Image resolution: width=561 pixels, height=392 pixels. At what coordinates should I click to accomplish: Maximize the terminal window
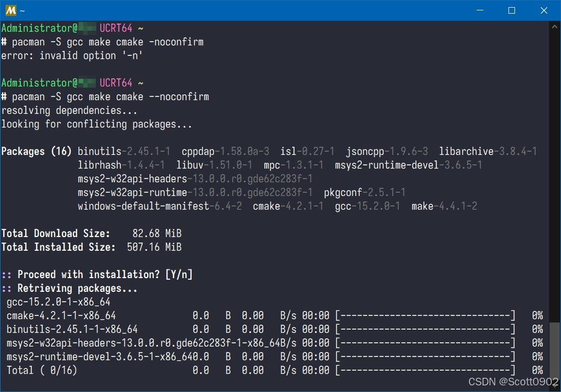[512, 10]
